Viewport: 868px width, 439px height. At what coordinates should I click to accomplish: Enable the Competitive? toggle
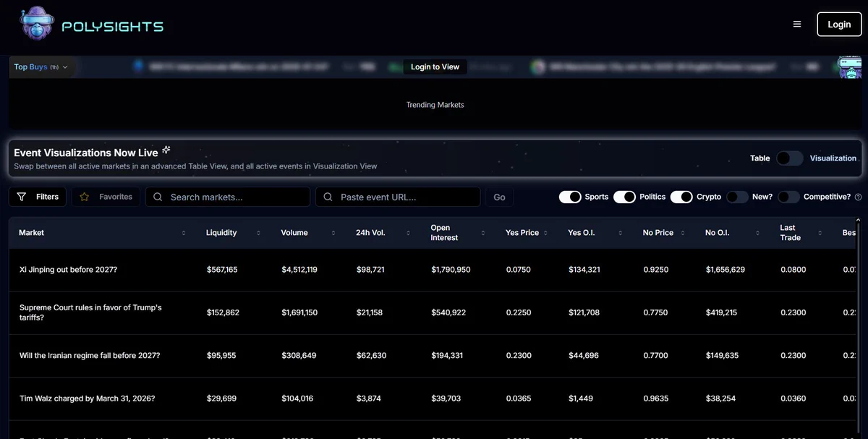tap(788, 197)
